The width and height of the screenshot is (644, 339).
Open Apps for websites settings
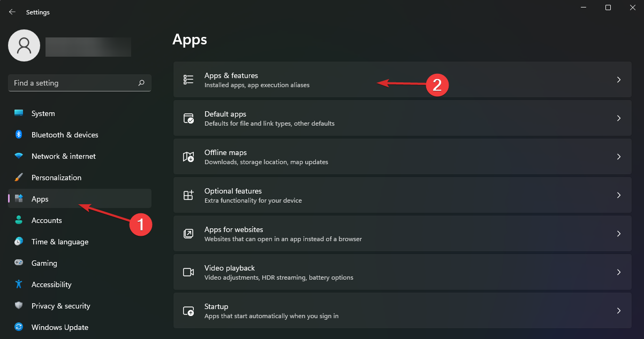[375, 233]
